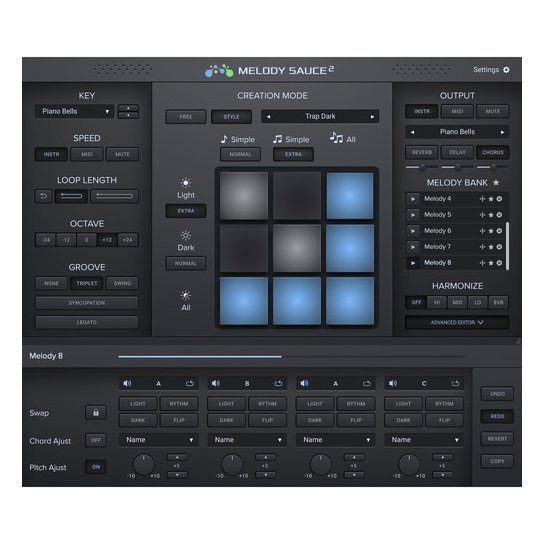Set Harmonize to 8VB
The height and width of the screenshot is (544, 544).
(498, 302)
